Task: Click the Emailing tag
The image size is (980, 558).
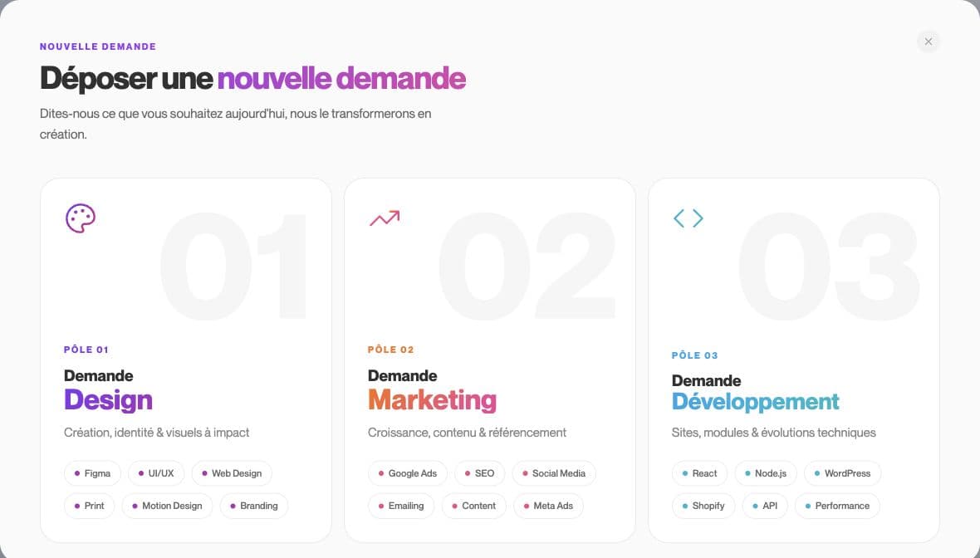Action: tap(401, 506)
